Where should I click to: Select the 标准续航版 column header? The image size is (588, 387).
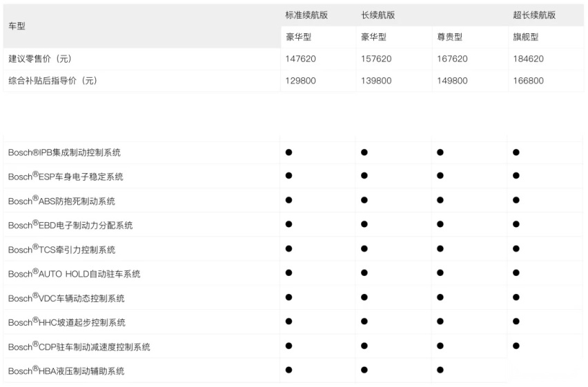coord(306,15)
